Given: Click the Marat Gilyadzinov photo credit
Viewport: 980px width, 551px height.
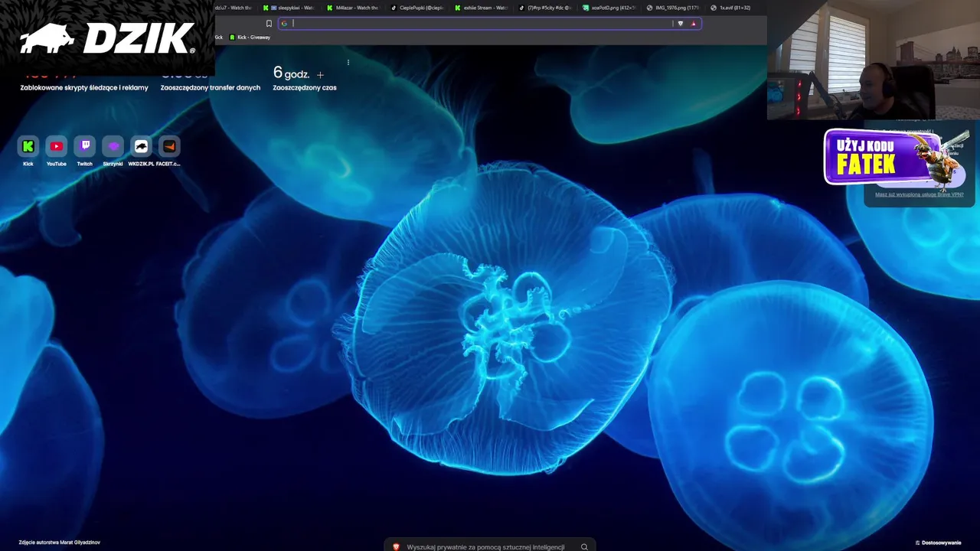Looking at the screenshot, I should click(59, 542).
